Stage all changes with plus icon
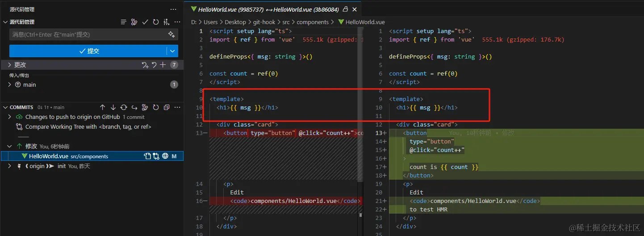This screenshot has width=644, height=236. click(163, 65)
